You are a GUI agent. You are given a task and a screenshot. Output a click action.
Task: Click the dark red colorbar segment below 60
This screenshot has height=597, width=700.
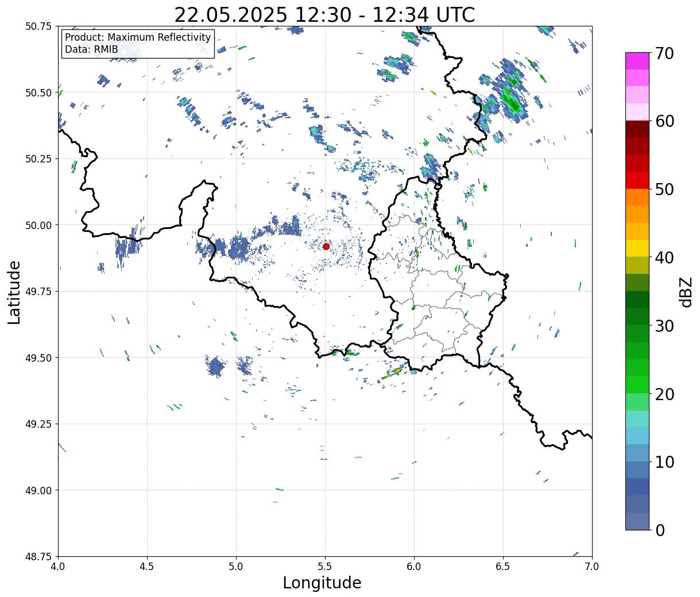(637, 129)
